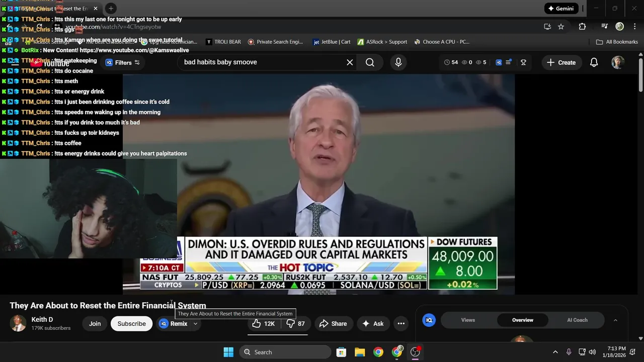This screenshot has width=644, height=362.
Task: Open File Explorer from taskbar
Action: coord(360,352)
